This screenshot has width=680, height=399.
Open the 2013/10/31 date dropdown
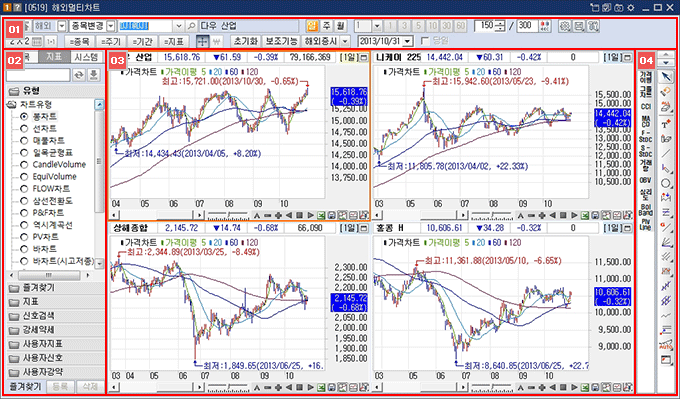(408, 41)
